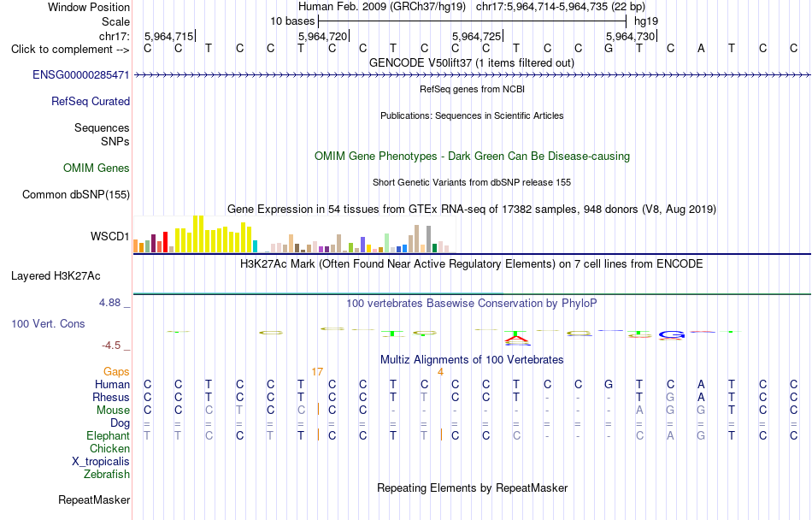Click position marker 5,964,720 on ruler

pyautogui.click(x=322, y=36)
